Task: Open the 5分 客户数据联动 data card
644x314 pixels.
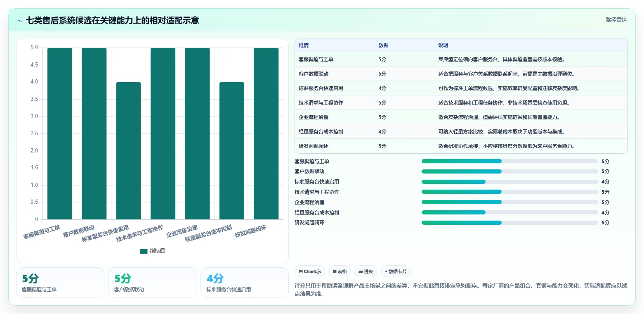Action: [152, 283]
